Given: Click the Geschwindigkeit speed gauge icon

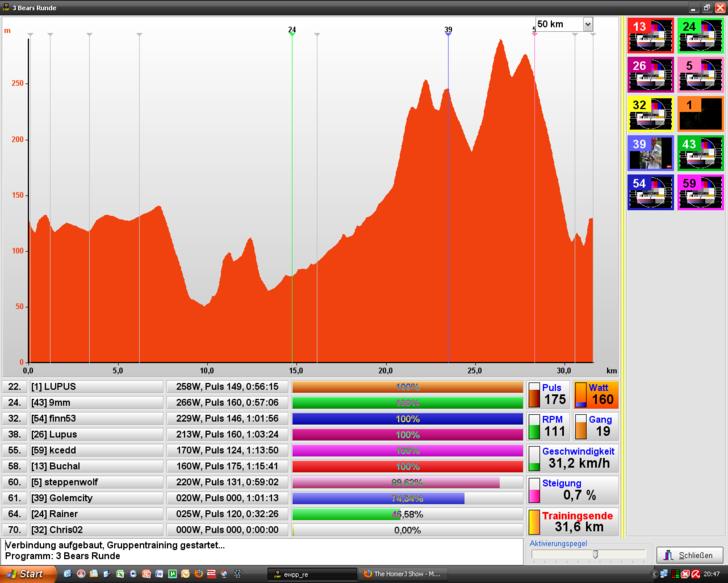Looking at the screenshot, I should pos(534,459).
